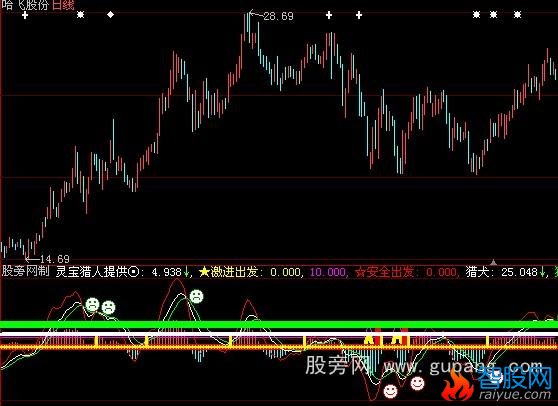Select the leftmost plus marker above the chart

click(x=25, y=15)
